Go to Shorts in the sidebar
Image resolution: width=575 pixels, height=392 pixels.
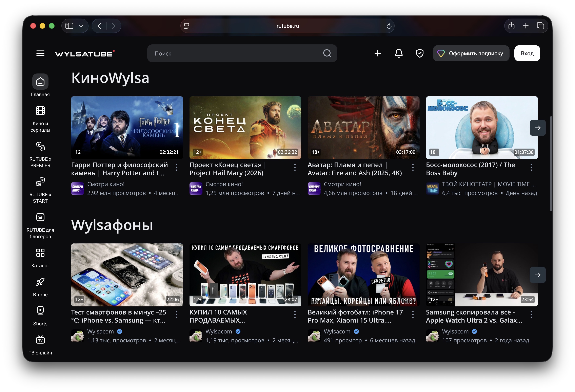pyautogui.click(x=40, y=316)
